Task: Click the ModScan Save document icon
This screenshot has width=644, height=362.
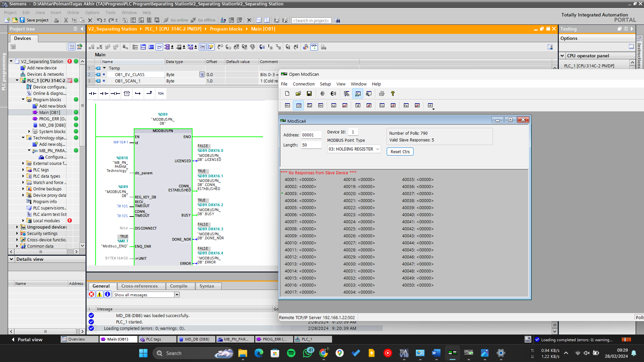Action: pos(309,94)
